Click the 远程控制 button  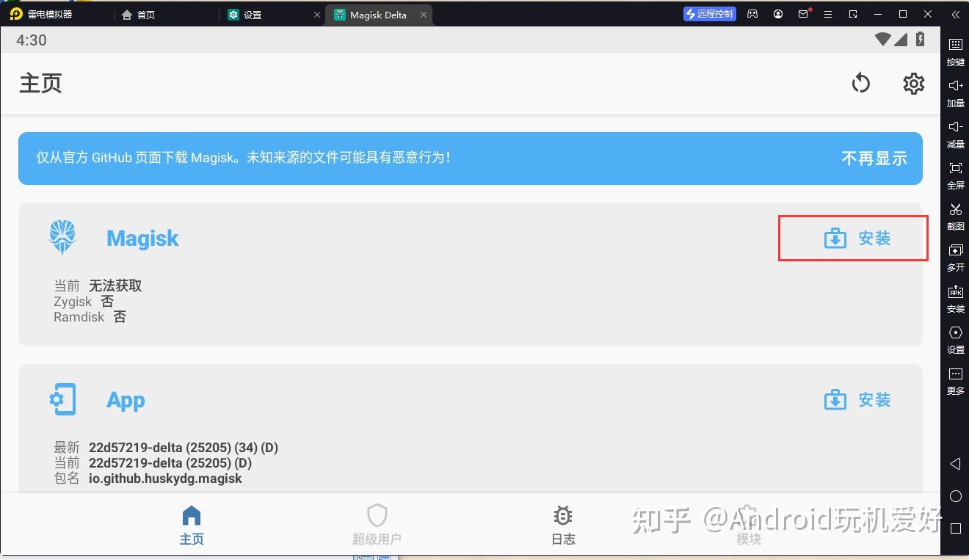709,14
